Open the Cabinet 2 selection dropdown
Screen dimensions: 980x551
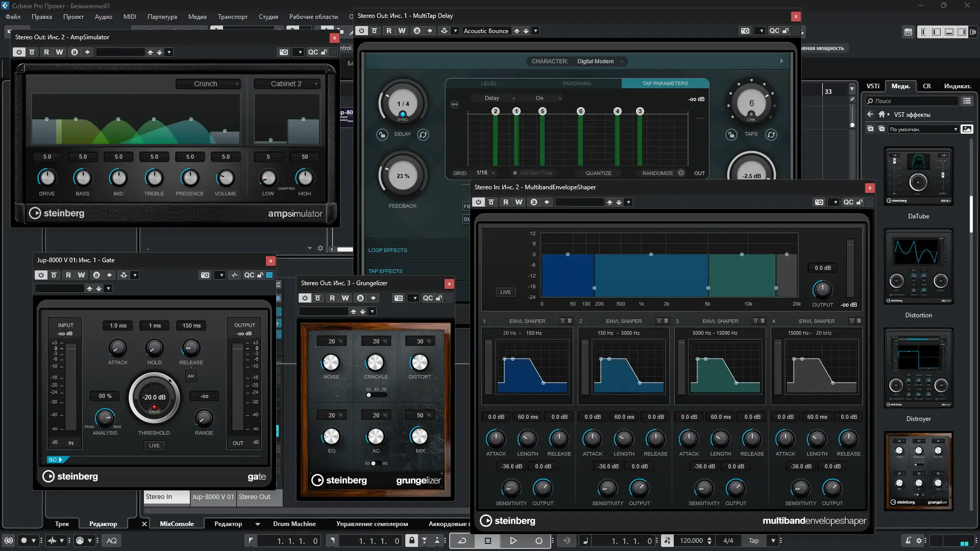click(x=287, y=84)
